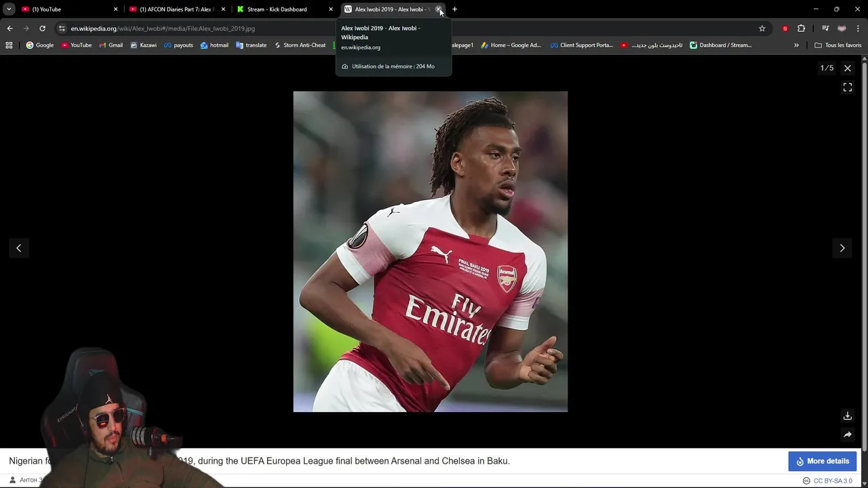868x488 pixels.
Task: Open the YouTube bookmark
Action: click(76, 45)
